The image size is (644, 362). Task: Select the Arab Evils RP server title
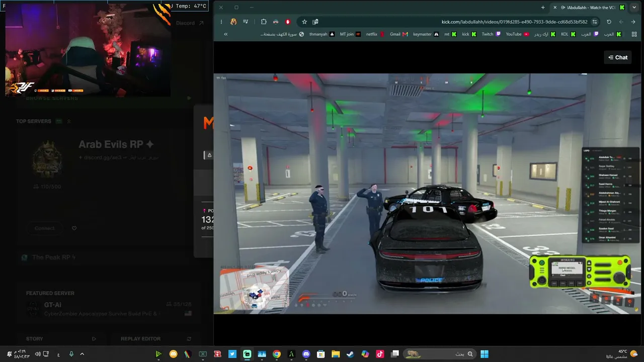116,144
